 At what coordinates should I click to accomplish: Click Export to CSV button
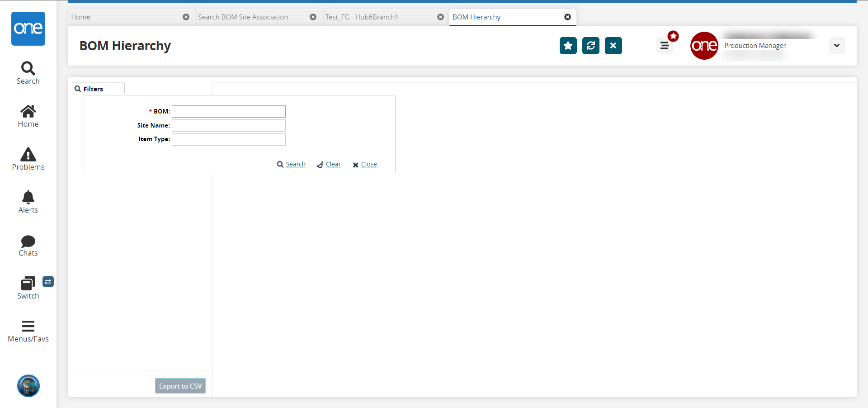pos(180,386)
